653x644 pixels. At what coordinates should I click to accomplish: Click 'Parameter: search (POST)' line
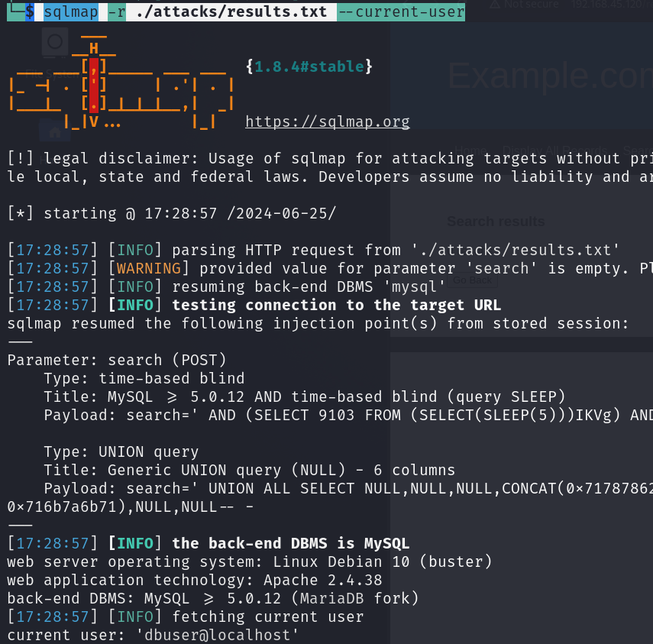(x=117, y=360)
